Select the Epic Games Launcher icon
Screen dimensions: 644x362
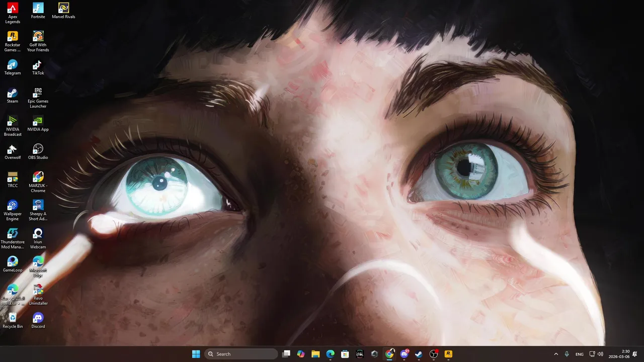click(x=38, y=98)
